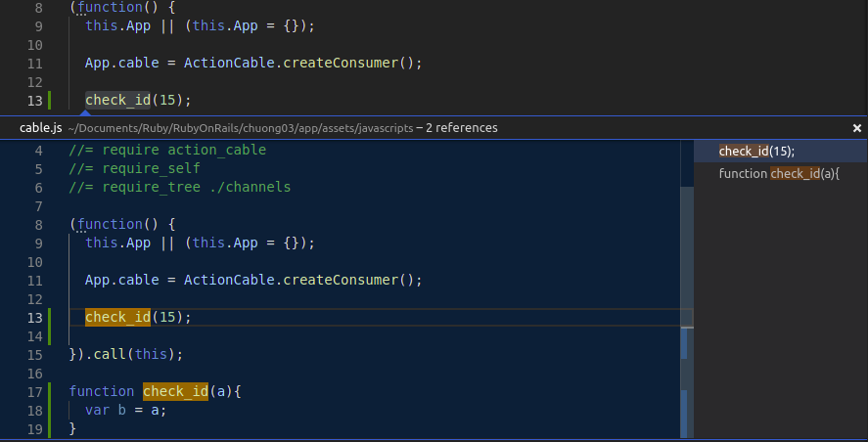Click line number 11 in top editor

click(34, 63)
